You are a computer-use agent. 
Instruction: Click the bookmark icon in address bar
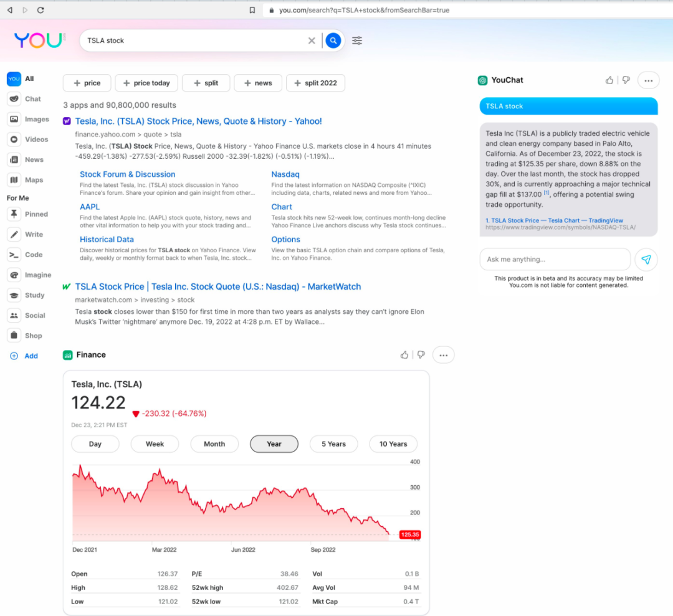(x=252, y=10)
